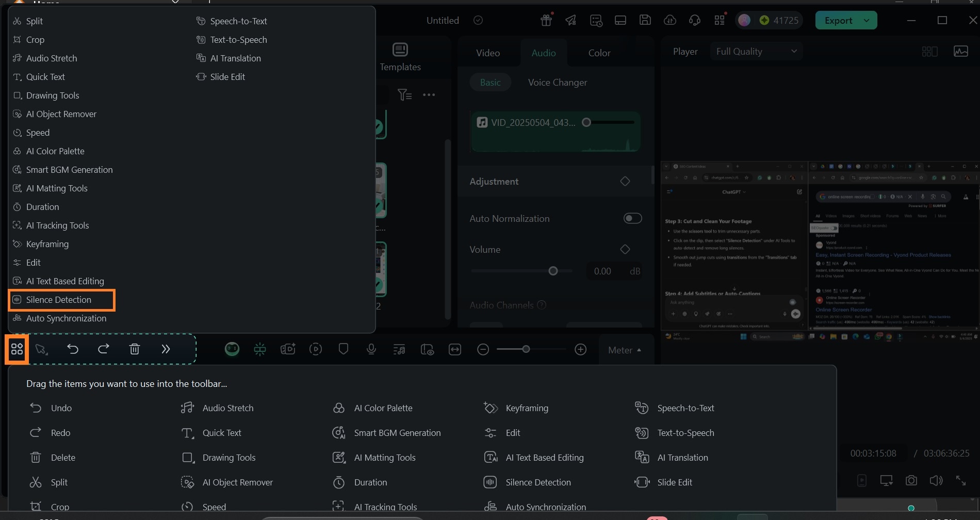Select the Basic sub-tab

tap(490, 83)
